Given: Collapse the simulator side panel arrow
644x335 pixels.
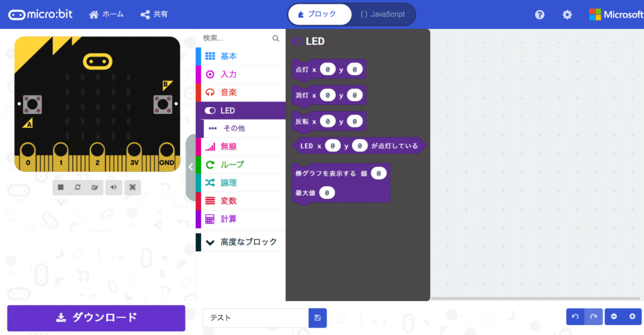Looking at the screenshot, I should coord(191,167).
